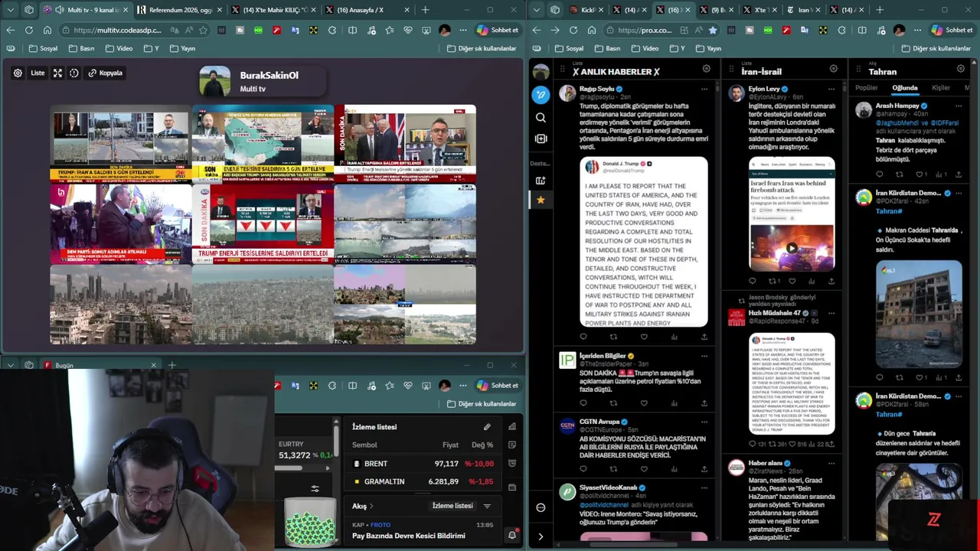Select Kişiler tab in Tahran column
Image resolution: width=980 pixels, height=551 pixels.
(x=941, y=87)
